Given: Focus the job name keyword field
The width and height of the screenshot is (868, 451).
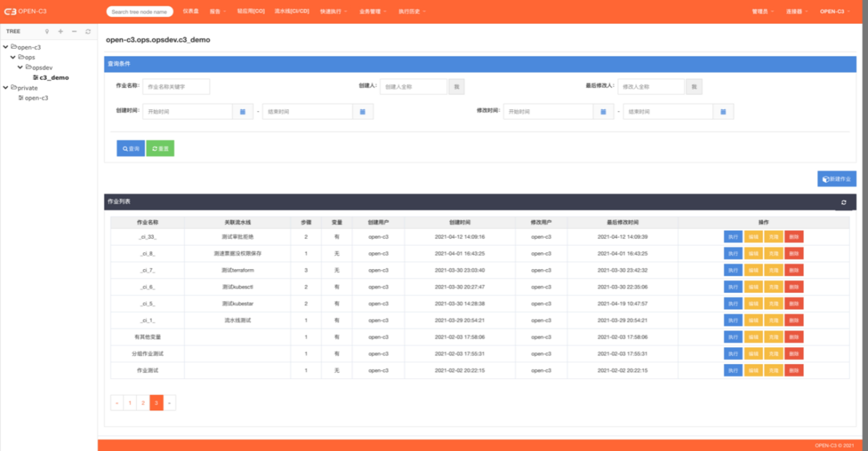Looking at the screenshot, I should pos(176,87).
